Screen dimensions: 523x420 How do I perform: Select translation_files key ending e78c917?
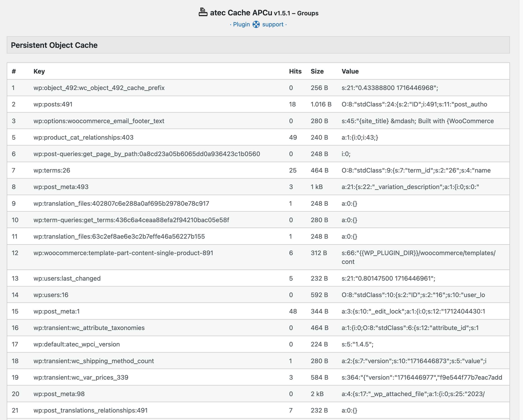121,203
